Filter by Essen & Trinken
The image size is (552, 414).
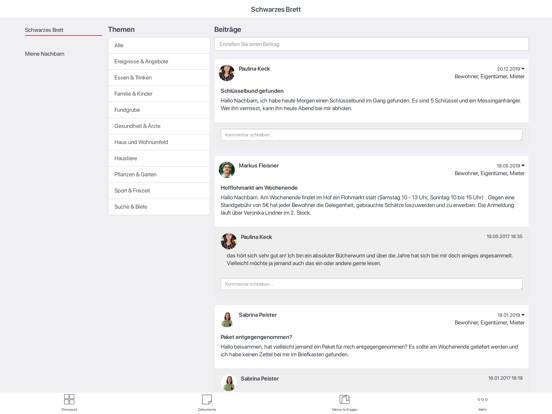tap(159, 78)
